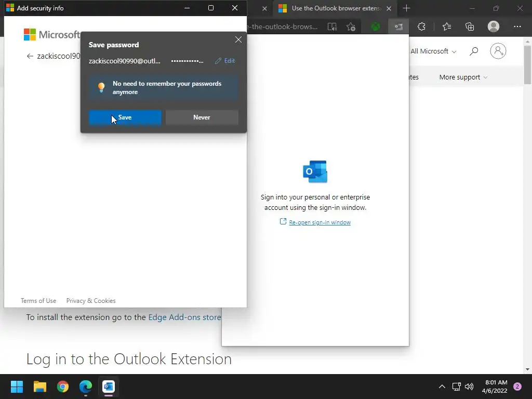Click the Microsoft logo in sign-in window

pos(51,35)
